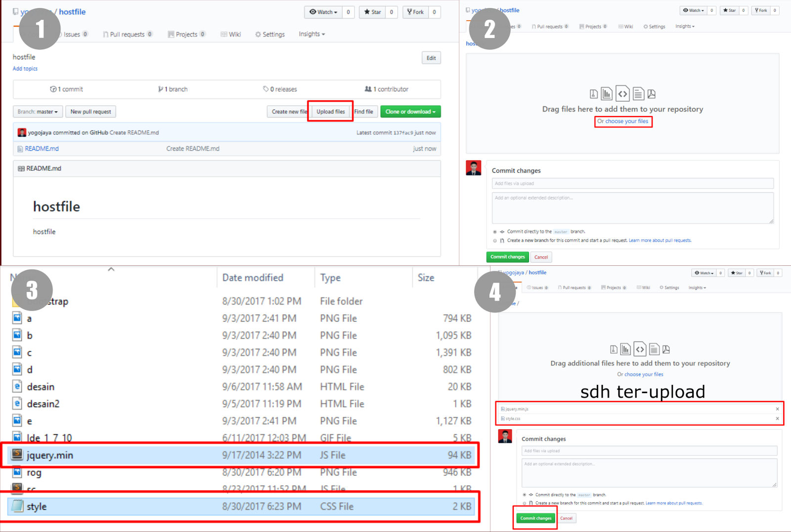Sort files by the Date modified column

pyautogui.click(x=253, y=278)
